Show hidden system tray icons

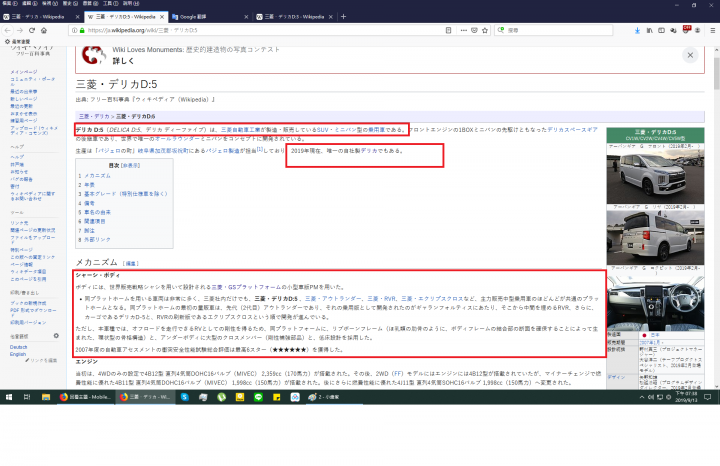coord(641,397)
